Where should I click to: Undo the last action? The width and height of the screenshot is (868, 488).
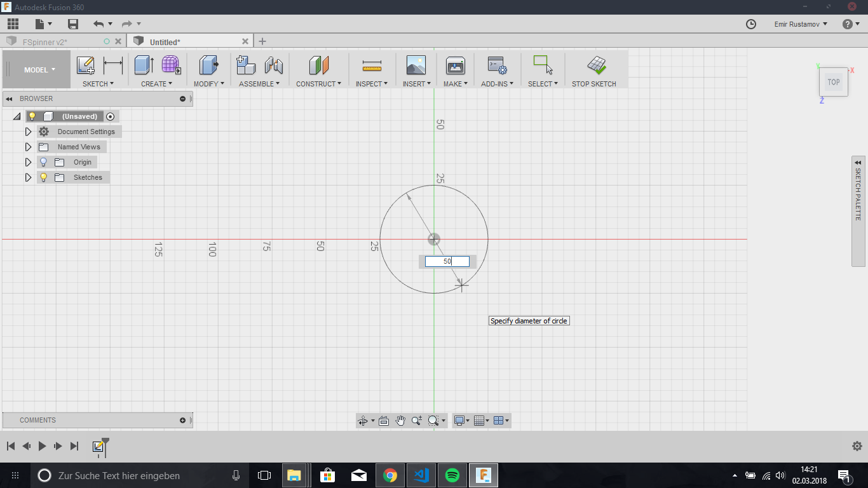pos(98,24)
